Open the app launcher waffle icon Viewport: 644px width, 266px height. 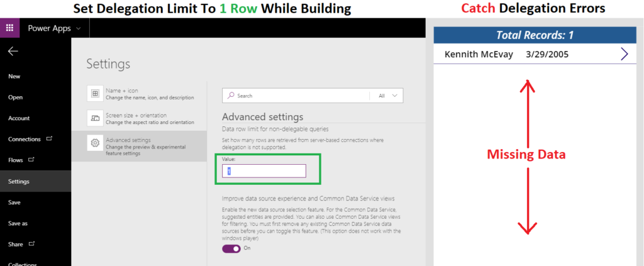click(x=9, y=28)
